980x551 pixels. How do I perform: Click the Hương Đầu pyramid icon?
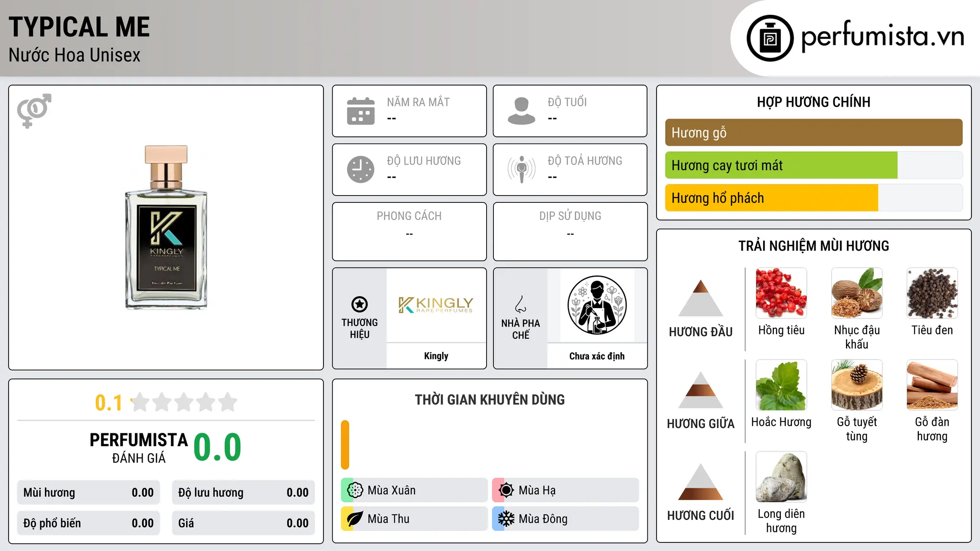701,298
